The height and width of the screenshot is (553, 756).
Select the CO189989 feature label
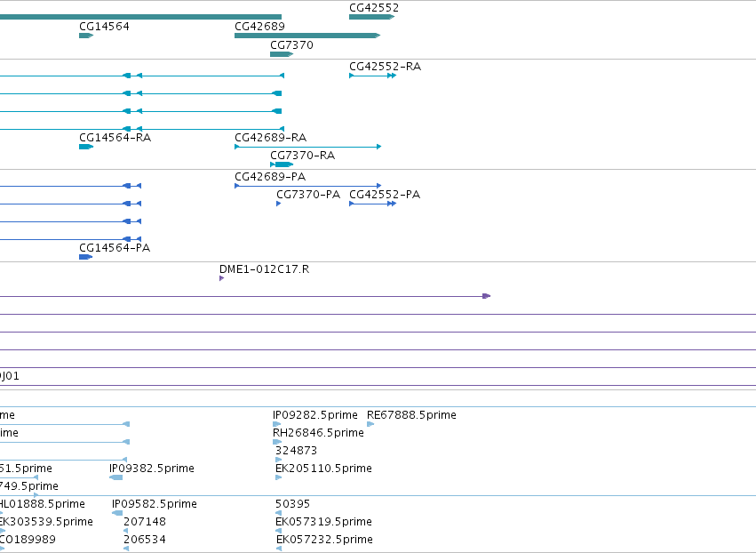tap(28, 540)
